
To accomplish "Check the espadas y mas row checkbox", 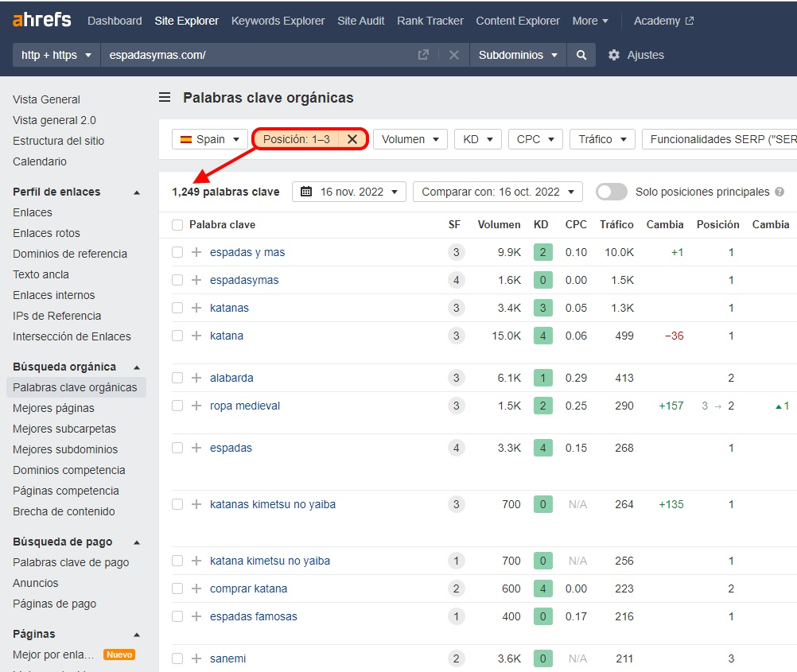I will click(x=177, y=252).
